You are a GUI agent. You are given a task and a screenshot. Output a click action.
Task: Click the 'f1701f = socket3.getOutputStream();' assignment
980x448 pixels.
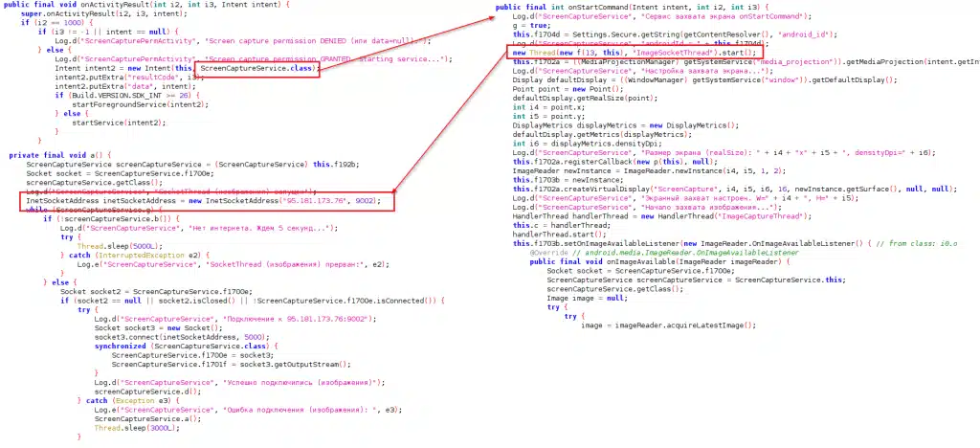[x=231, y=365]
